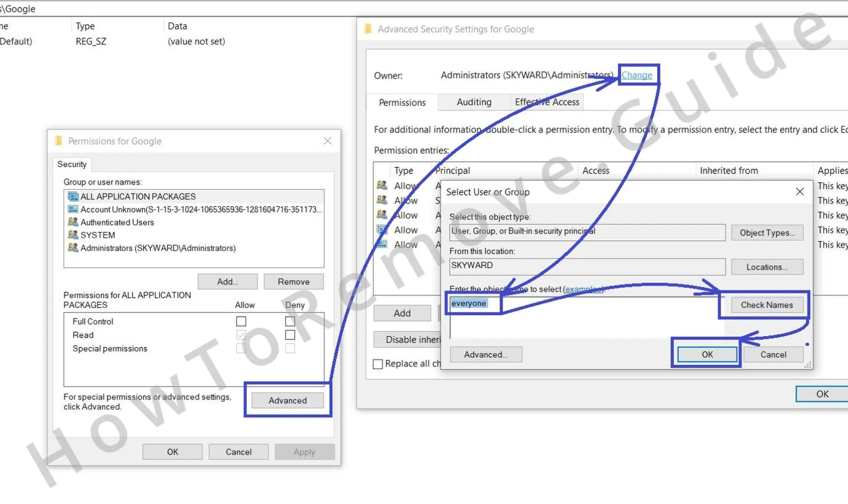Select Administrators (SKYWARD\Administrators) in group list
This screenshot has width=848, height=504.
point(158,248)
